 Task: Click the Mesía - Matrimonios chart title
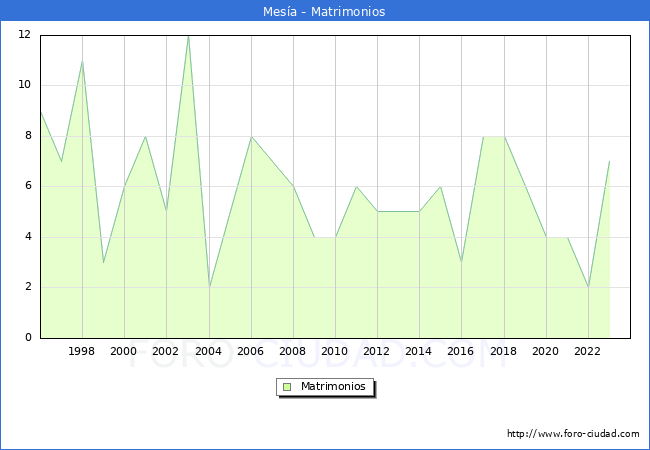[x=325, y=12]
